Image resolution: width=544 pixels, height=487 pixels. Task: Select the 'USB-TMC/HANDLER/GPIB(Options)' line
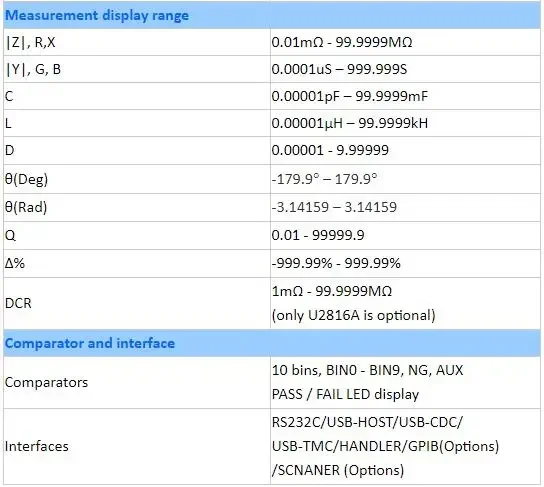click(385, 446)
